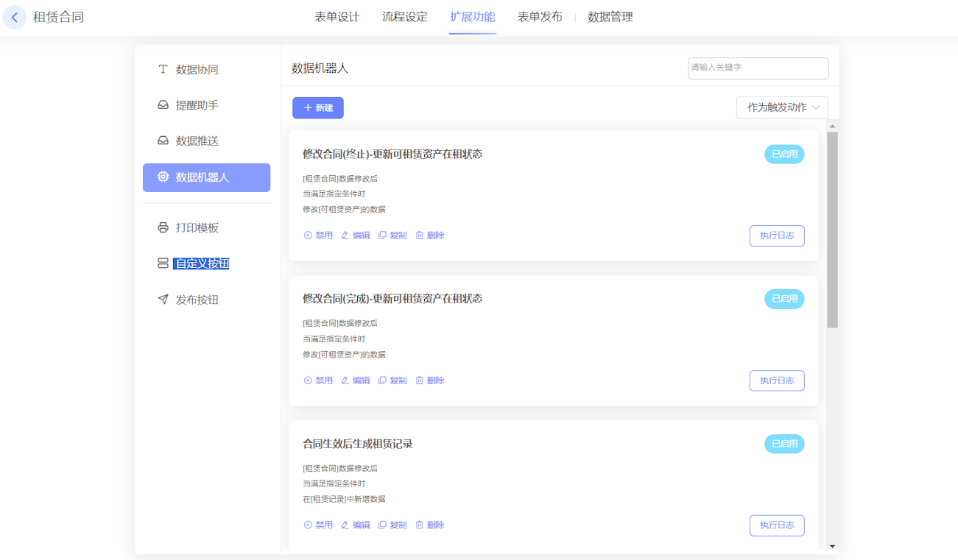The height and width of the screenshot is (560, 958).
Task: Select 数据推送 in the sidebar
Action: click(197, 141)
